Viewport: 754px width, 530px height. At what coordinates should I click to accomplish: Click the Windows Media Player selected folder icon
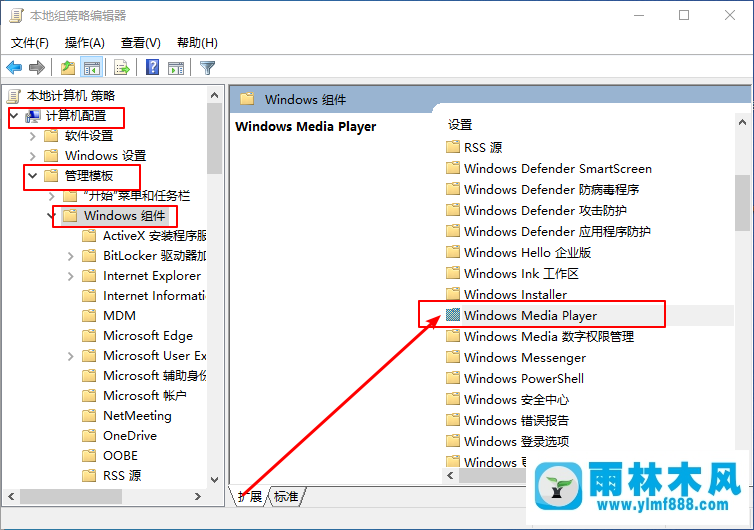point(453,315)
